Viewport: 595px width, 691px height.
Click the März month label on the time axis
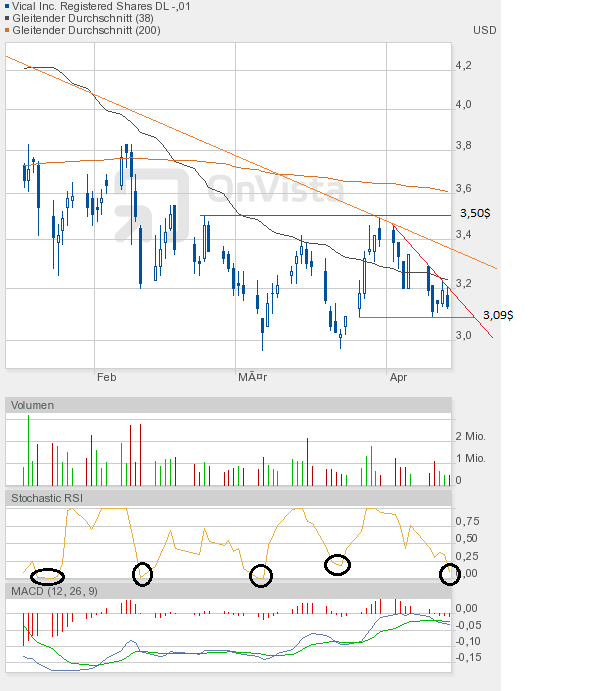coord(253,377)
